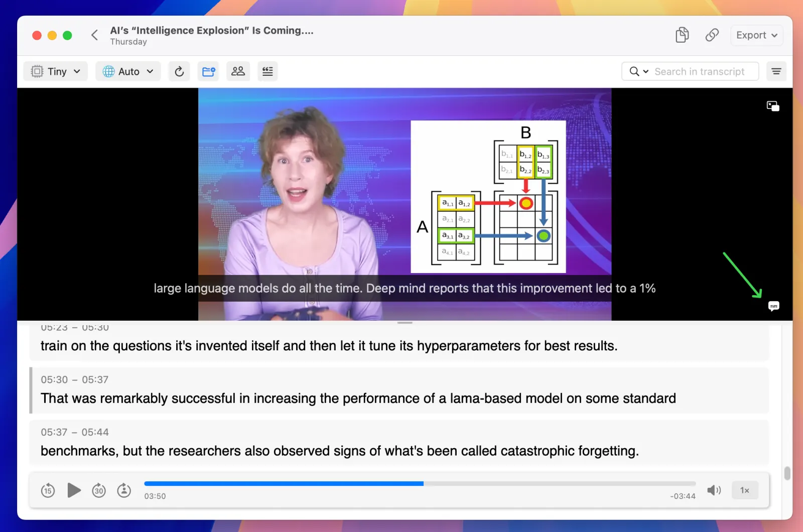This screenshot has width=803, height=532.
Task: Change the 1x playback speed
Action: coord(745,490)
